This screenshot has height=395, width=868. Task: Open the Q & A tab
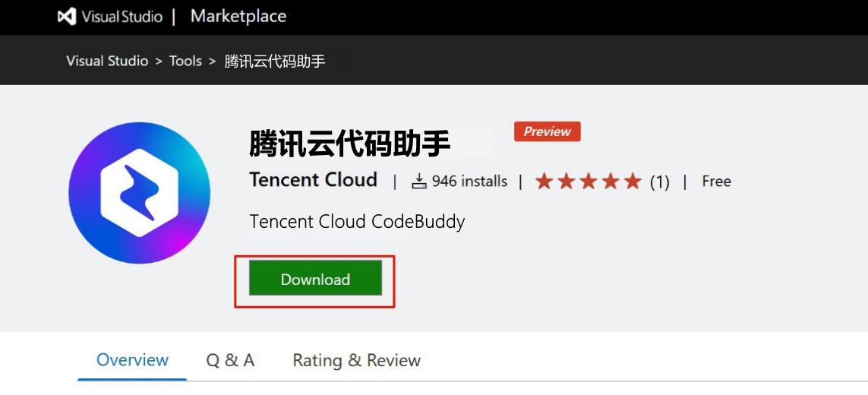coord(230,360)
